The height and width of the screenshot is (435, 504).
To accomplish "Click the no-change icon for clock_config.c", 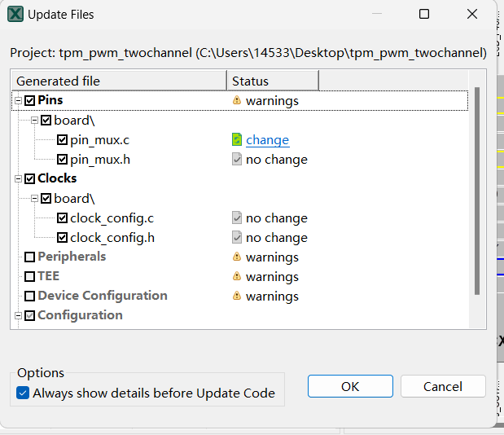I will tap(237, 218).
